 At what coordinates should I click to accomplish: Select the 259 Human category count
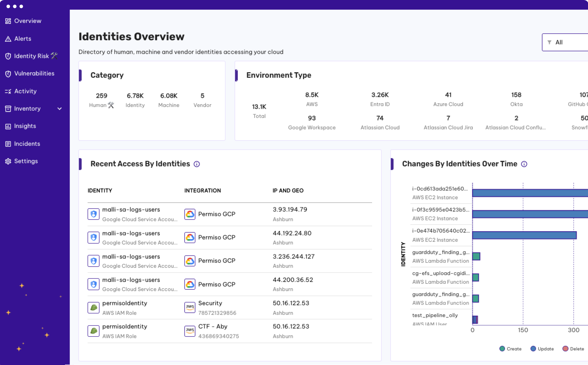click(101, 96)
